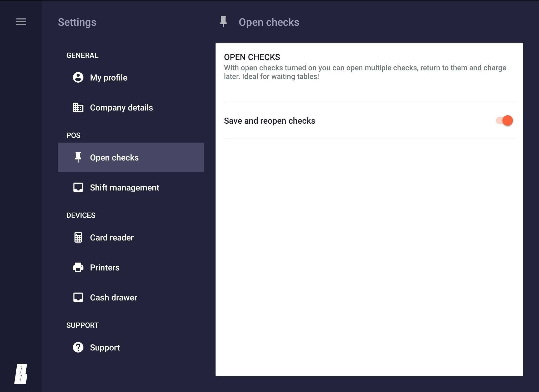
Task: Select Open checks in the POS section
Action: click(x=131, y=157)
